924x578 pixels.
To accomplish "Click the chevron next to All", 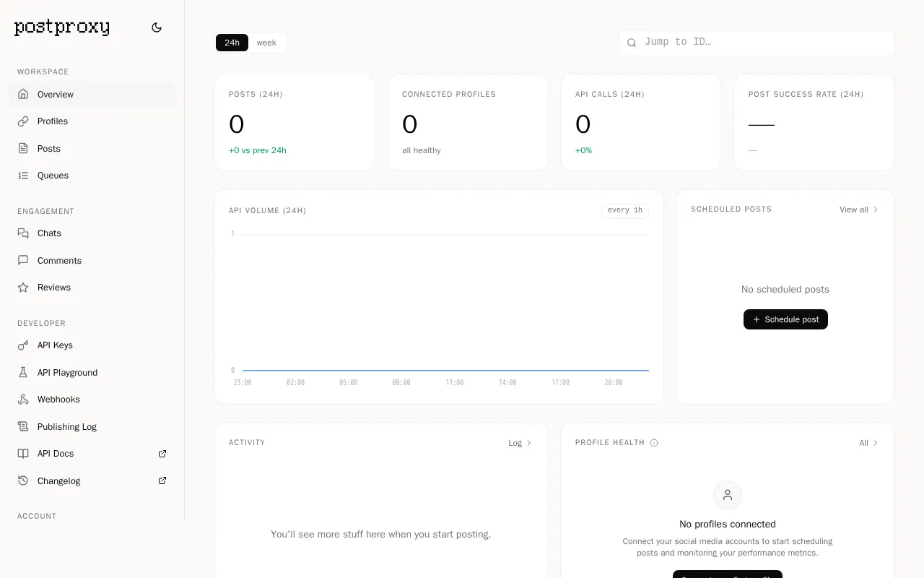I will (876, 443).
